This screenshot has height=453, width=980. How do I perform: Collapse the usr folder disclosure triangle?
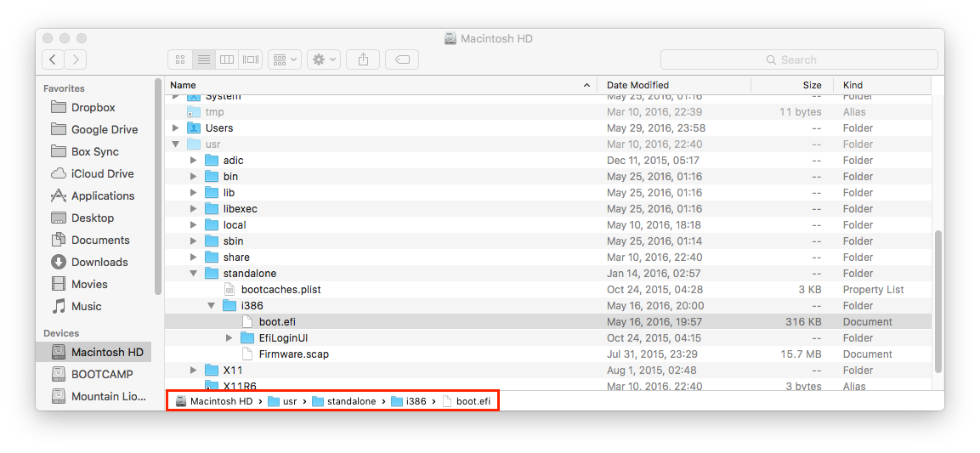pos(176,144)
